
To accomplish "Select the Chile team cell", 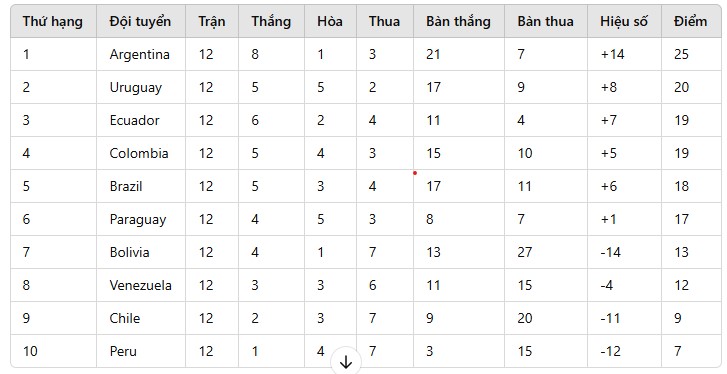I will coord(141,318).
